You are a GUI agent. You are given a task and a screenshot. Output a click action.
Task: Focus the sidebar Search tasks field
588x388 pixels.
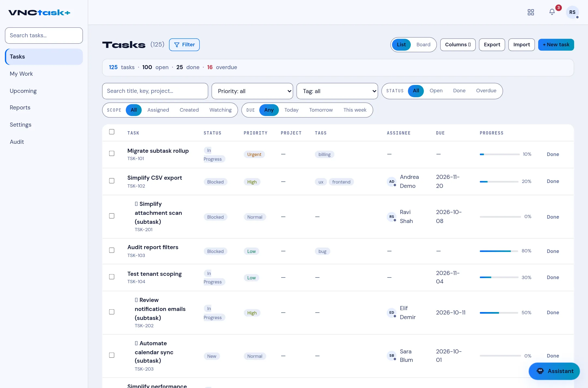coord(44,35)
